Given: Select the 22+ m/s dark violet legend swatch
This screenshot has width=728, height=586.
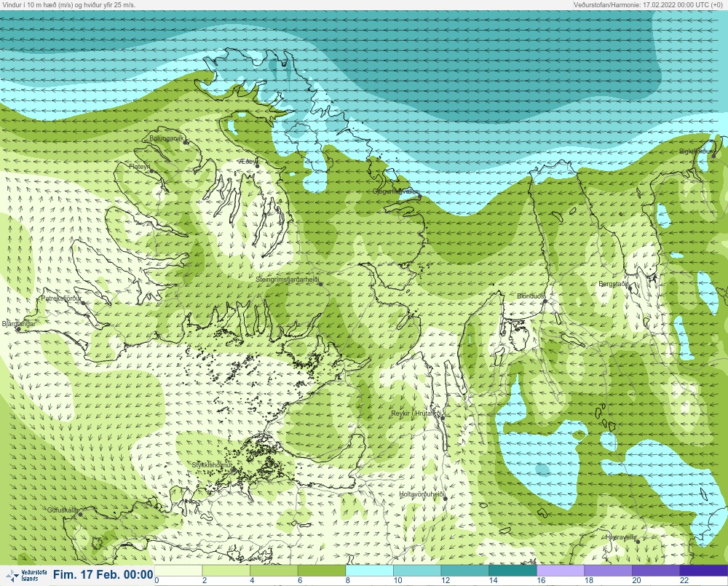Looking at the screenshot, I should tap(704, 570).
